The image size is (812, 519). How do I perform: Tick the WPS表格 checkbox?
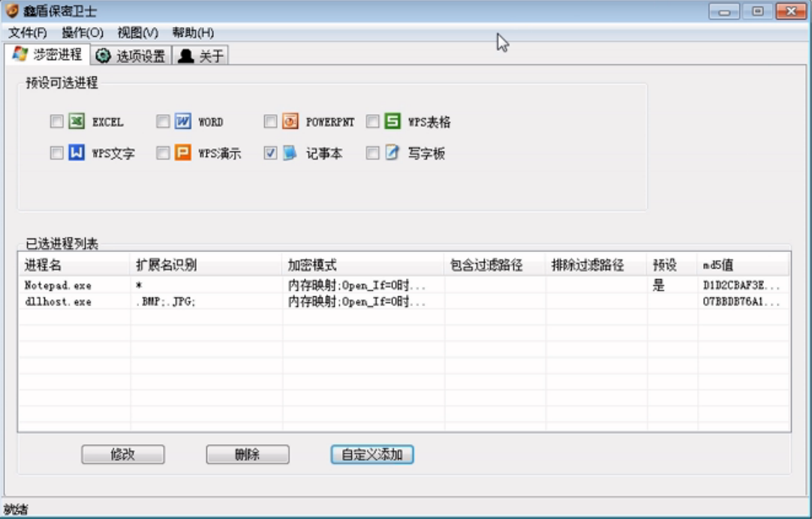372,121
